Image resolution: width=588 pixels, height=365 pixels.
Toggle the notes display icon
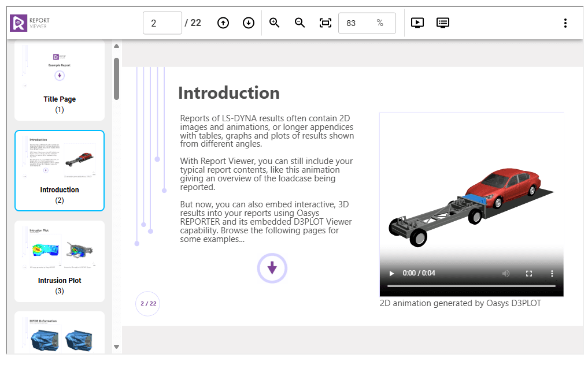pyautogui.click(x=443, y=23)
